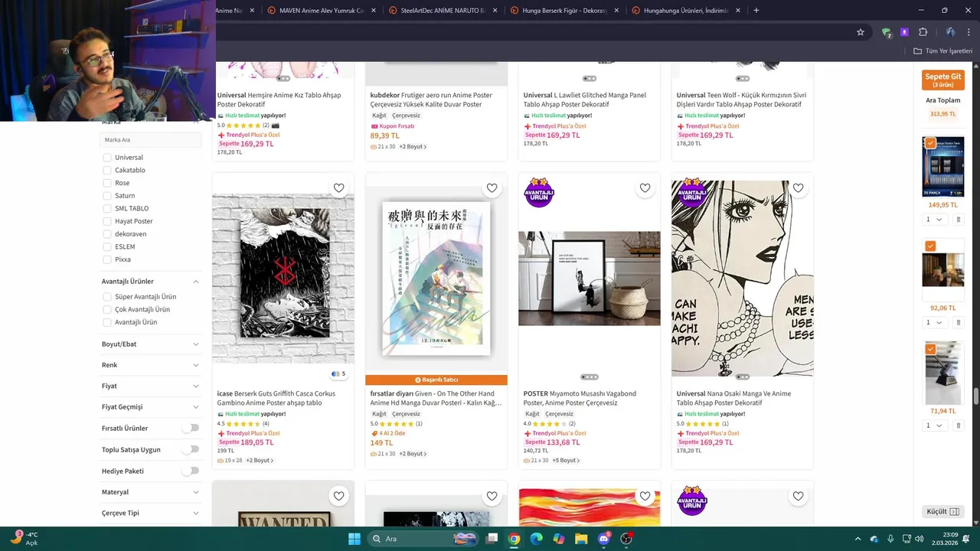Open quantity dropdown for 149,95 TL item
Viewport: 980px width, 551px height.
(x=935, y=220)
